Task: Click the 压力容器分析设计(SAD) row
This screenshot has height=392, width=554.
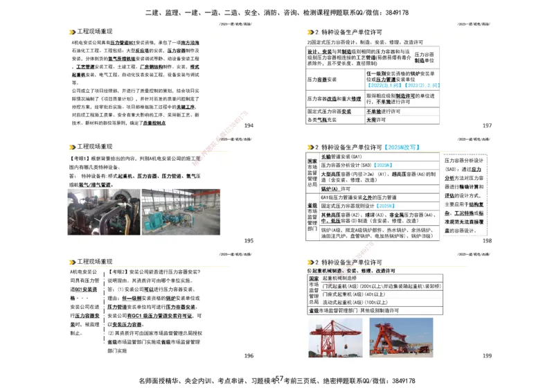Action: pos(379,165)
